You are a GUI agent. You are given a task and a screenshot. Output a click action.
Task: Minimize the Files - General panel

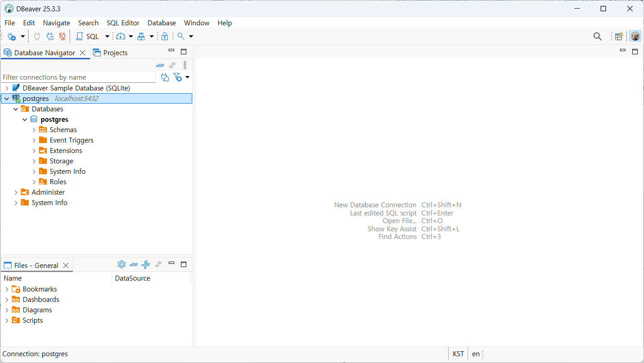click(x=171, y=263)
